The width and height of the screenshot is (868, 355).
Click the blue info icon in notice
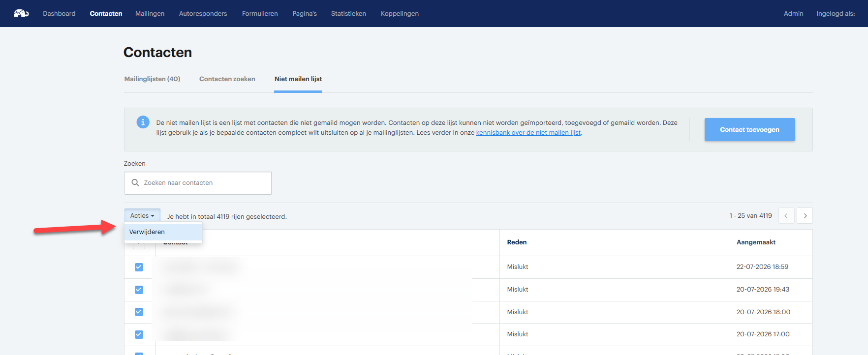pyautogui.click(x=143, y=122)
